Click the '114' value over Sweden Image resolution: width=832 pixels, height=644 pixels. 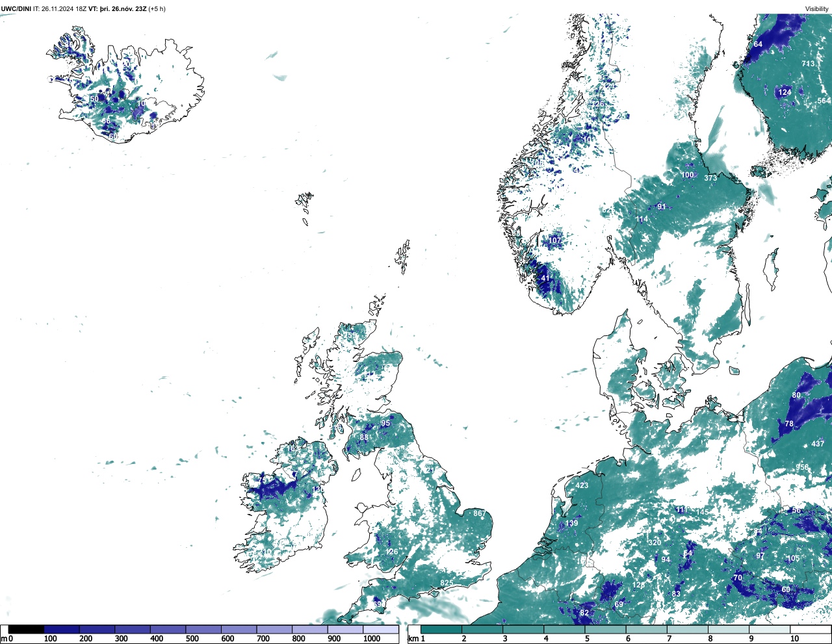tap(642, 220)
